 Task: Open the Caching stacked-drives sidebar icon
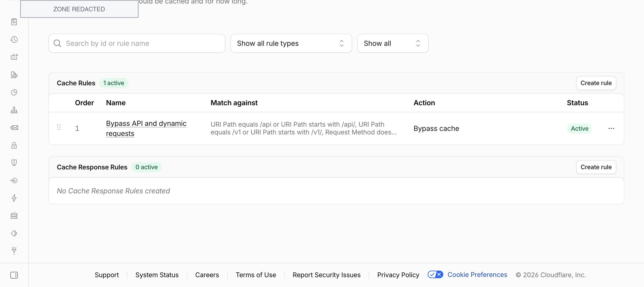(14, 216)
